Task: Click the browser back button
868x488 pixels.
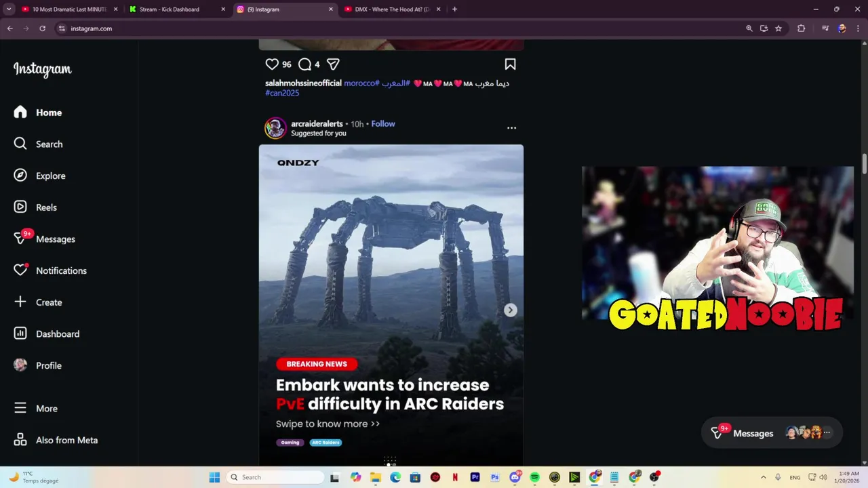Action: pyautogui.click(x=9, y=28)
